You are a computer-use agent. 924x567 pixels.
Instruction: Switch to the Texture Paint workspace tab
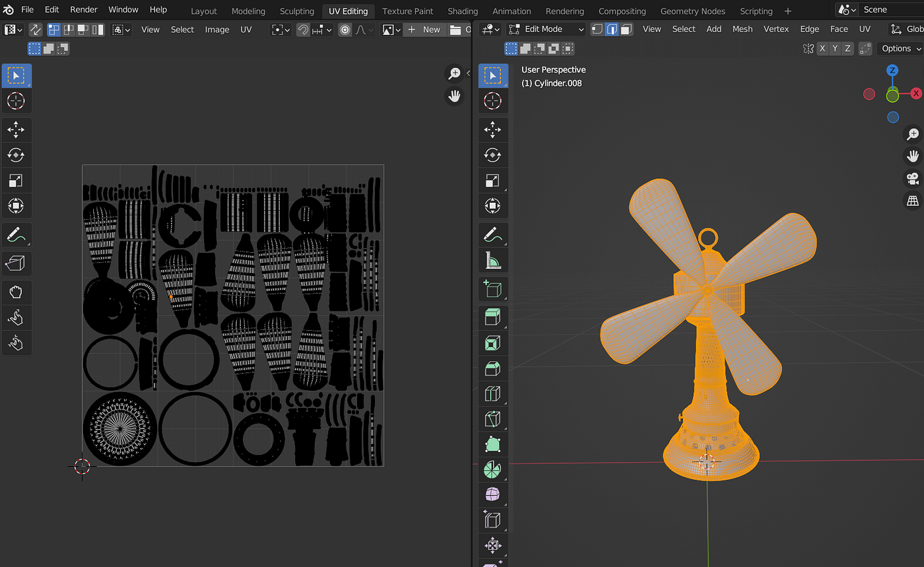pyautogui.click(x=408, y=11)
